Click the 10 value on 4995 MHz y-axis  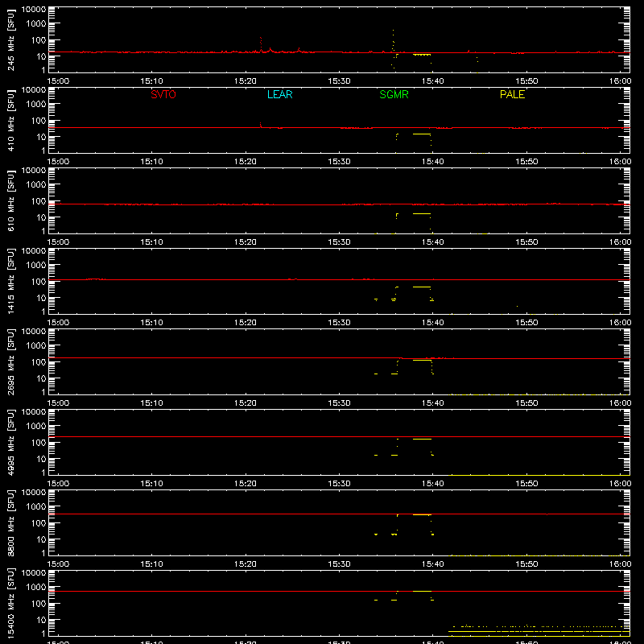42,459
